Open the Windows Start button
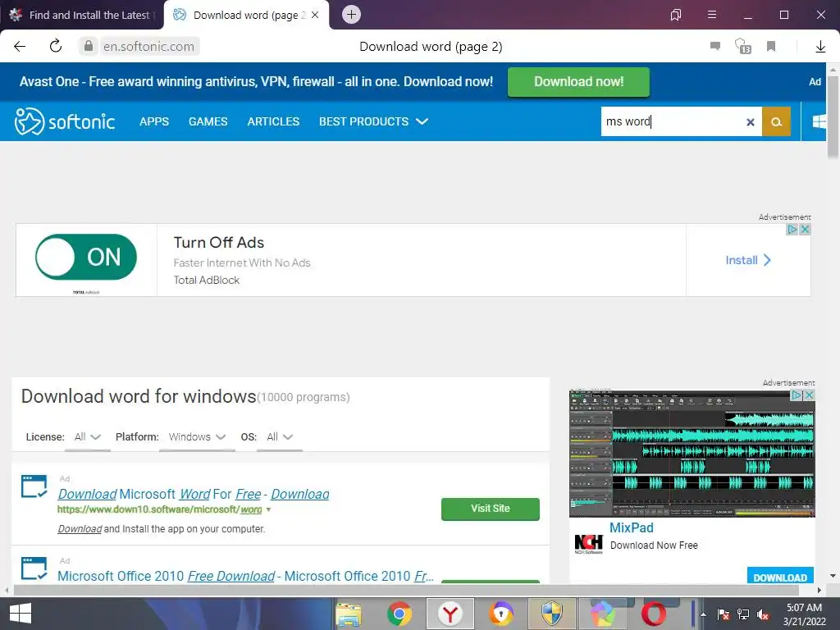This screenshot has height=630, width=840. (21, 614)
